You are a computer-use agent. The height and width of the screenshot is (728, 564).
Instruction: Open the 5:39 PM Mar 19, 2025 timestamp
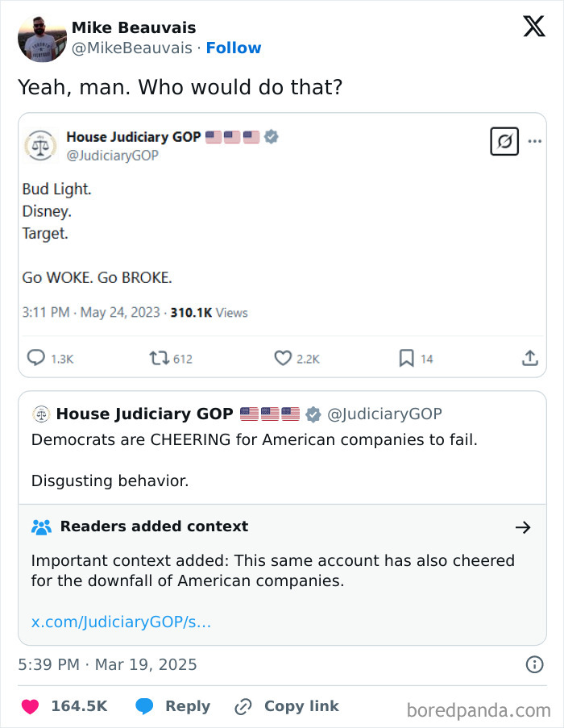point(107,665)
